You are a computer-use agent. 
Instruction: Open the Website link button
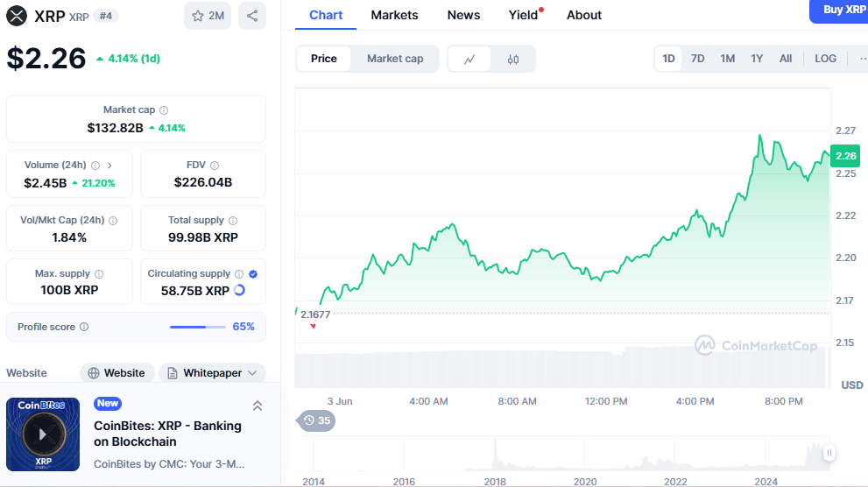click(x=116, y=373)
